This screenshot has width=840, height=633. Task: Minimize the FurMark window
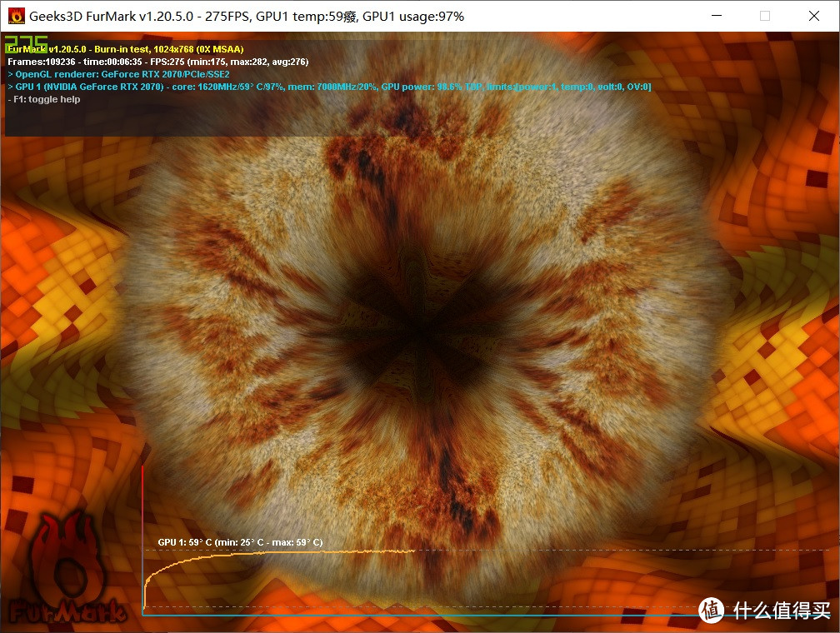(x=717, y=16)
